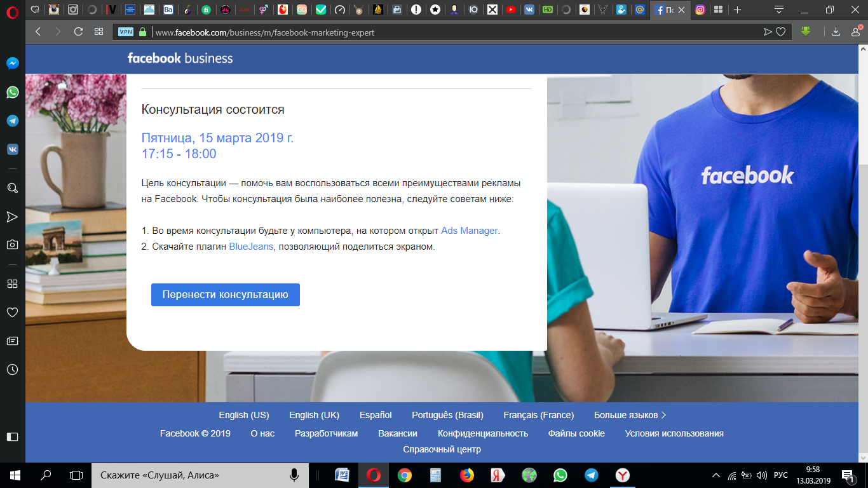Close the active Facebook tab
The image size is (868, 488).
point(682,10)
